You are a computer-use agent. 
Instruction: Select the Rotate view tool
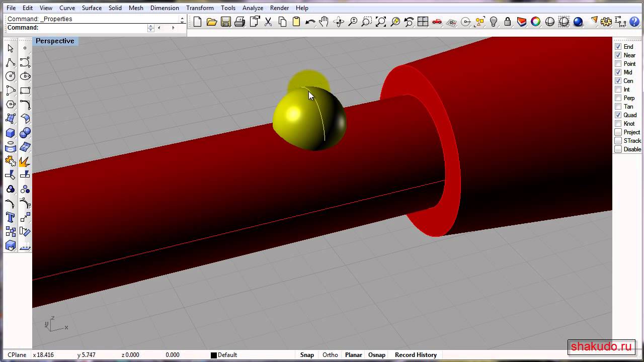(x=339, y=22)
